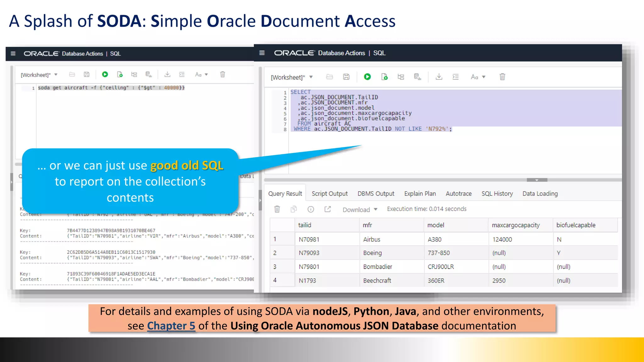Open file icon in right worksheet toolbar
Image resolution: width=644 pixels, height=362 pixels.
pos(330,77)
